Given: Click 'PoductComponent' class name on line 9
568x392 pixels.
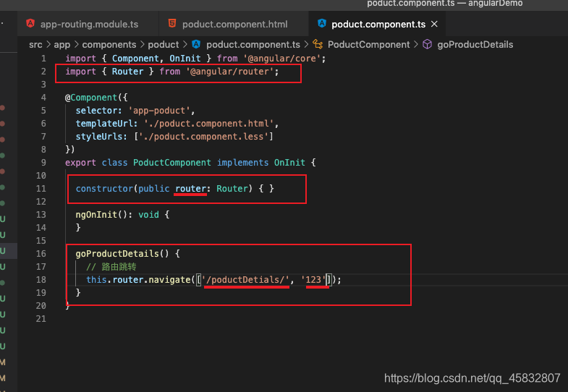Looking at the screenshot, I should point(171,163).
